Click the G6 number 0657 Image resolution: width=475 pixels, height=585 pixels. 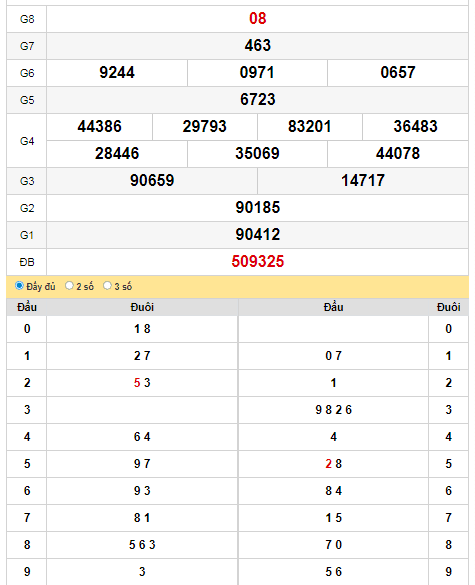(x=398, y=73)
